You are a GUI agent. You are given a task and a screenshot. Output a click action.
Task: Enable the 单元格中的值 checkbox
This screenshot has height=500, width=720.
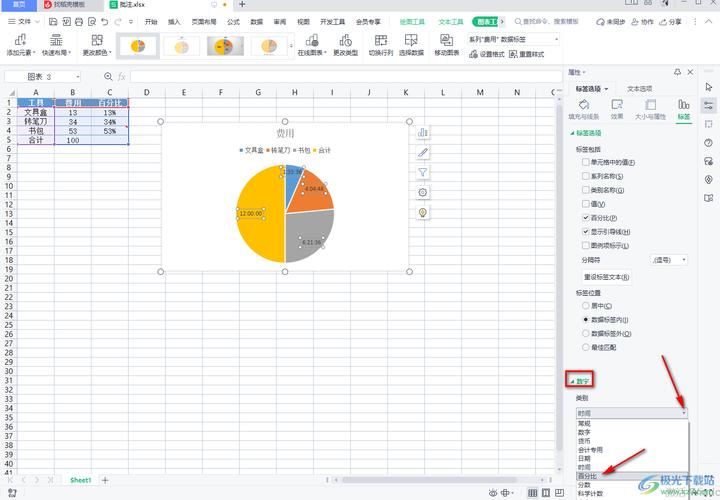click(585, 162)
